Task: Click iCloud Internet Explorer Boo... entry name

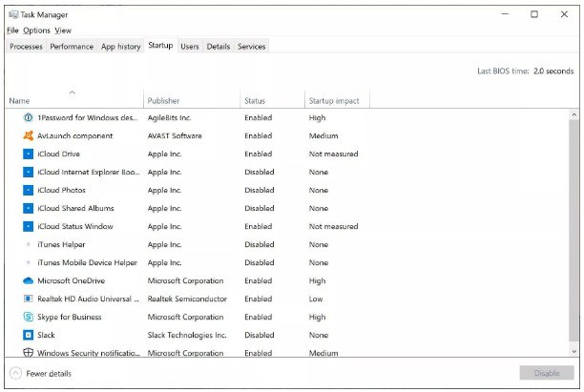Action: click(x=89, y=172)
